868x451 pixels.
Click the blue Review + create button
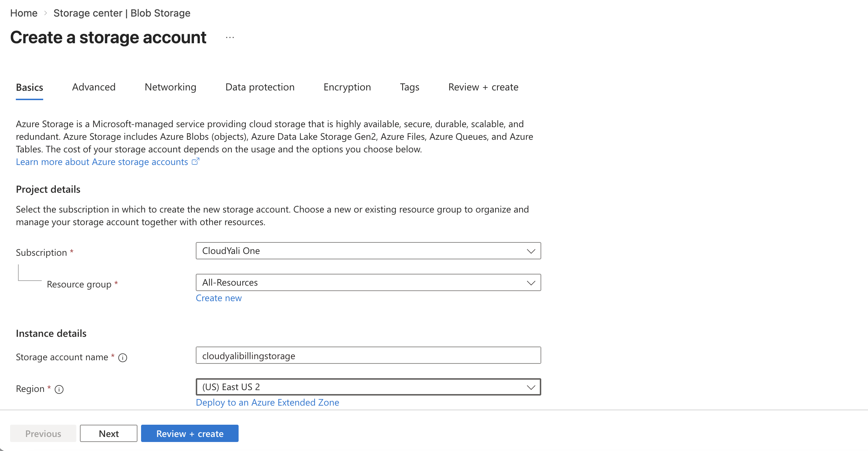(x=190, y=433)
